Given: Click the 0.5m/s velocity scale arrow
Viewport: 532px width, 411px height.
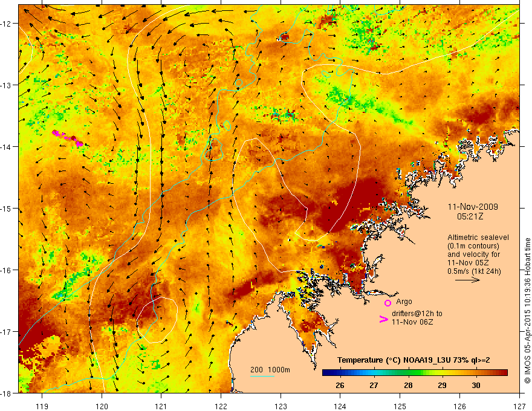Looking at the screenshot, I should (467, 280).
